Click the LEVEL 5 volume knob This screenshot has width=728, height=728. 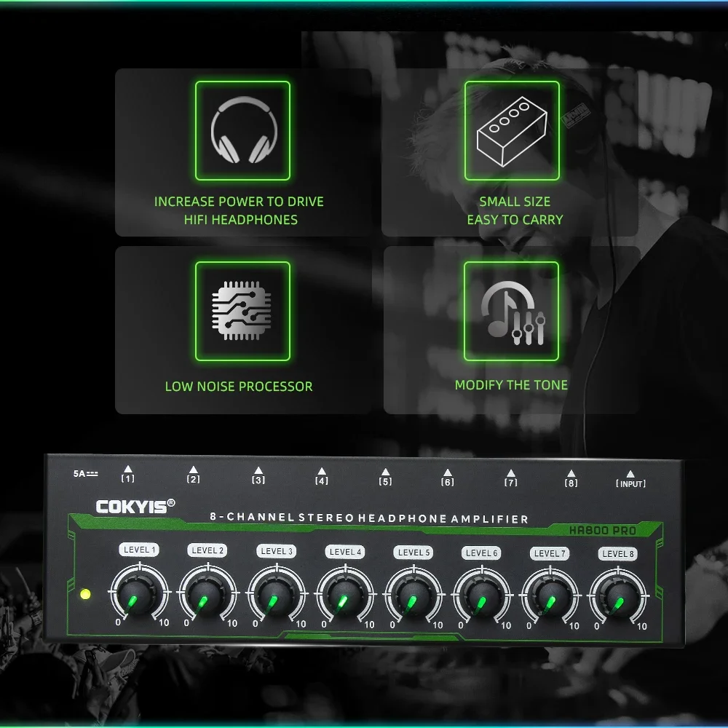[x=414, y=598]
